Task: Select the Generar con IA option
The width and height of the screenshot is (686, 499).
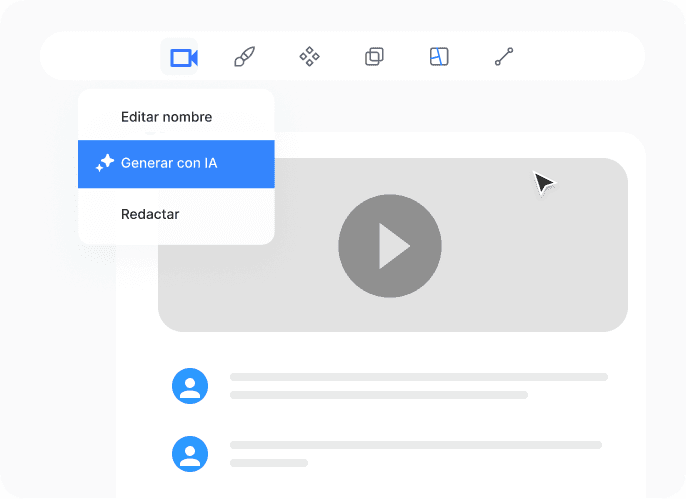Action: coord(176,164)
